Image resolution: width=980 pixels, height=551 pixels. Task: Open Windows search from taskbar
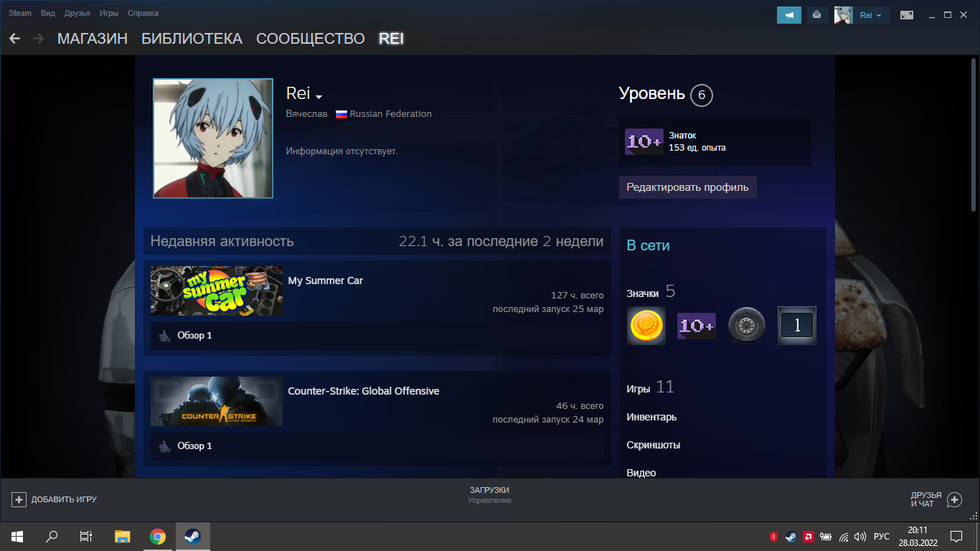[52, 536]
